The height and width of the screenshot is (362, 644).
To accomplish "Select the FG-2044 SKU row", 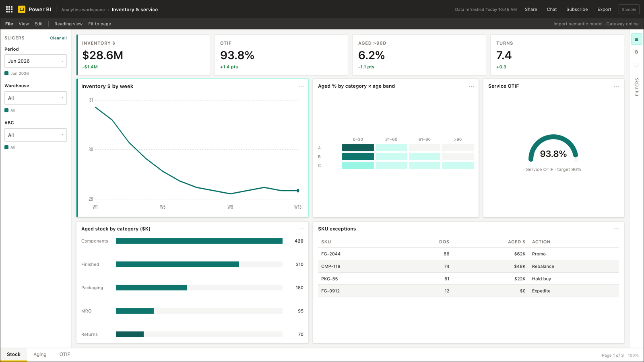I will click(x=469, y=254).
